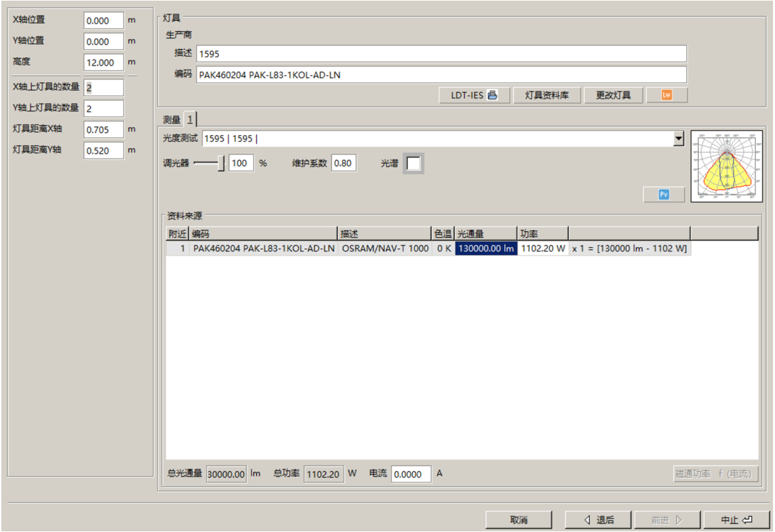Image resolution: width=775 pixels, height=532 pixels.
Task: Sort by the 功率 column header
Action: pos(542,233)
